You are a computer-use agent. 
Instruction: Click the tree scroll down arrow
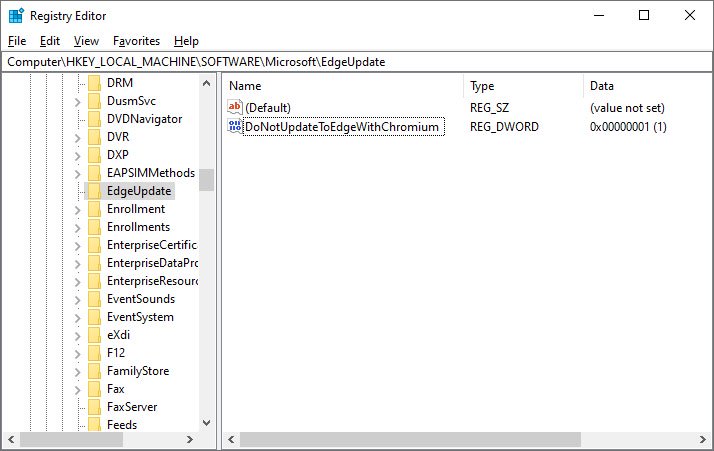click(206, 423)
